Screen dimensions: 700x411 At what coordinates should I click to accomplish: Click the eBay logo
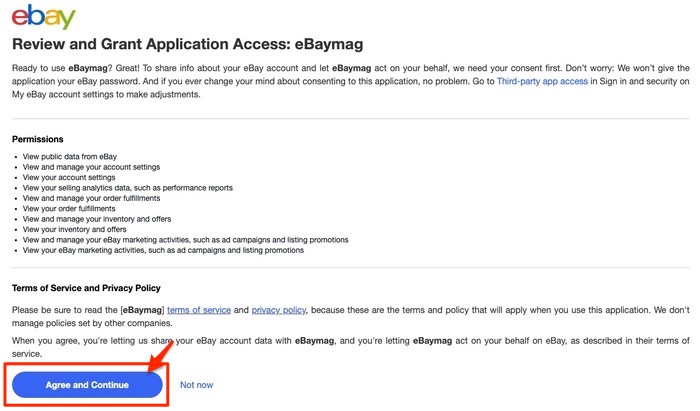[43, 17]
